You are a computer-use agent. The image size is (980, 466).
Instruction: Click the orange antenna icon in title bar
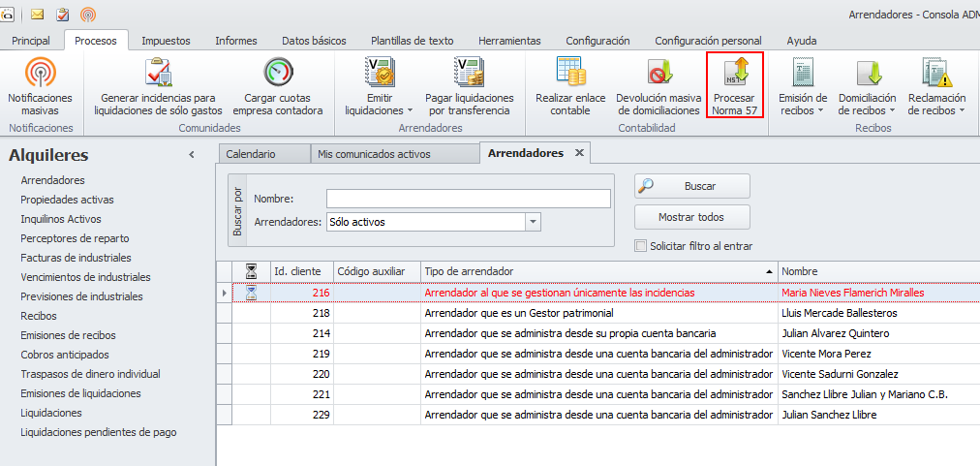88,14
